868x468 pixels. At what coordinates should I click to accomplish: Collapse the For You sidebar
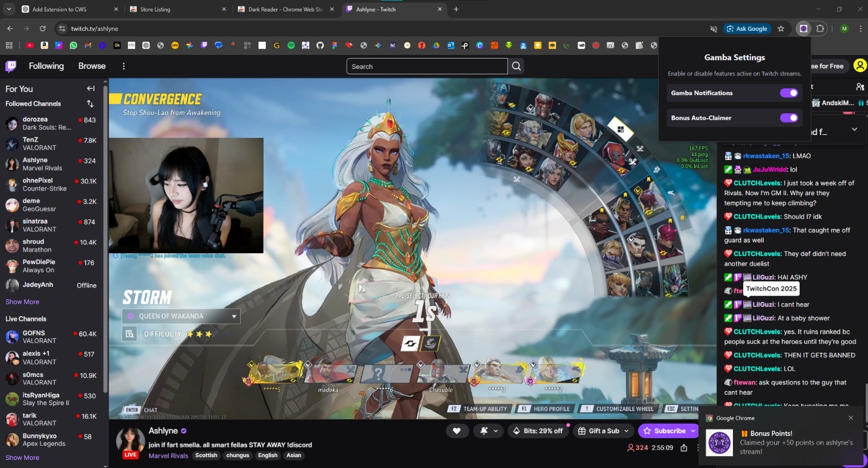click(91, 88)
